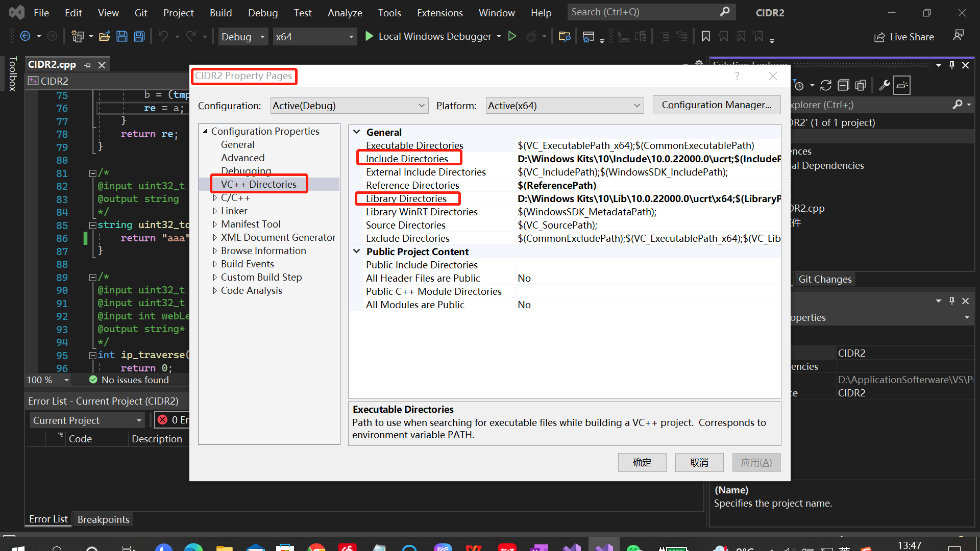The width and height of the screenshot is (980, 551).
Task: Click the red Errors filter icon in Error List
Action: click(x=163, y=420)
